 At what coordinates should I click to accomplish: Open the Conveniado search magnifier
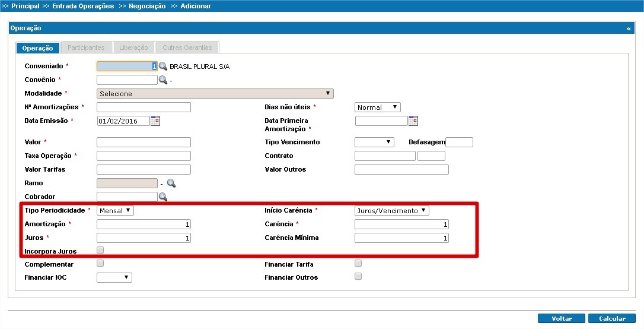[x=163, y=66]
